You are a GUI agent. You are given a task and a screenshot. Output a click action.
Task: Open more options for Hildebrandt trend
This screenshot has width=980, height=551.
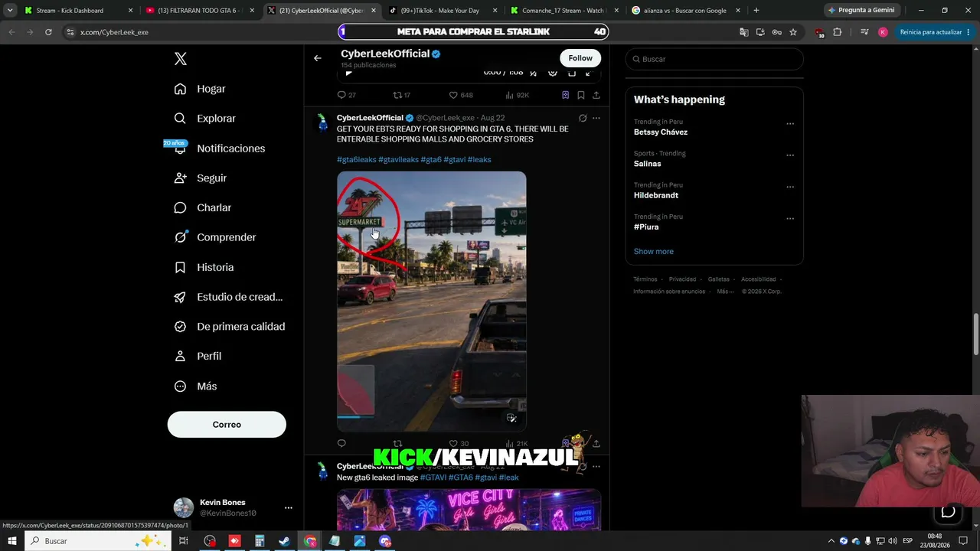790,187
